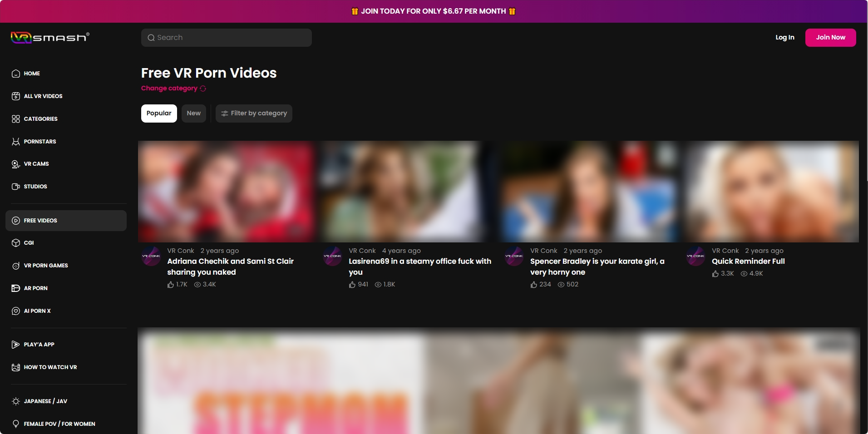
Task: Open the Categories grid icon in the sidebar
Action: click(16, 119)
